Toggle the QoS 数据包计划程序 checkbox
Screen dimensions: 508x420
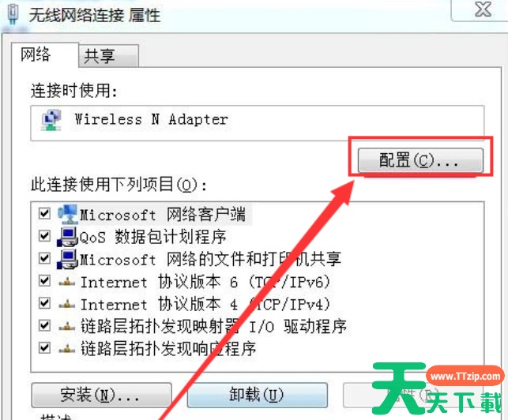(x=44, y=236)
